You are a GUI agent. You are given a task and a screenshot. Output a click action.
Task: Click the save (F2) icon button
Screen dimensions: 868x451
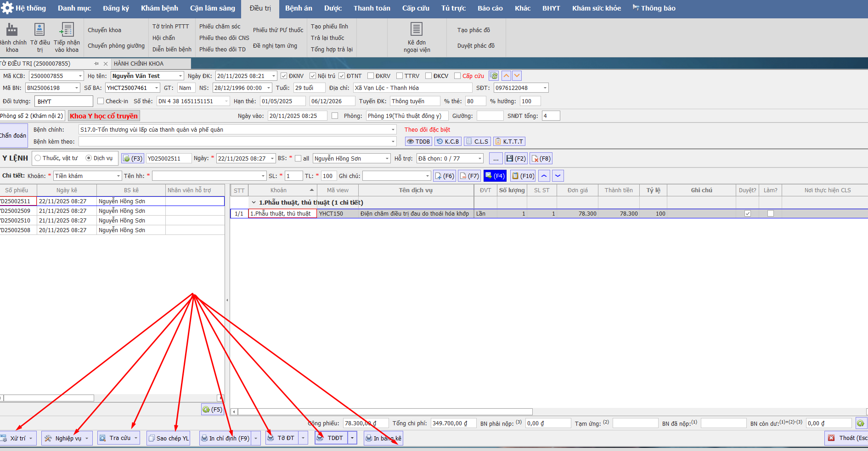click(x=516, y=159)
